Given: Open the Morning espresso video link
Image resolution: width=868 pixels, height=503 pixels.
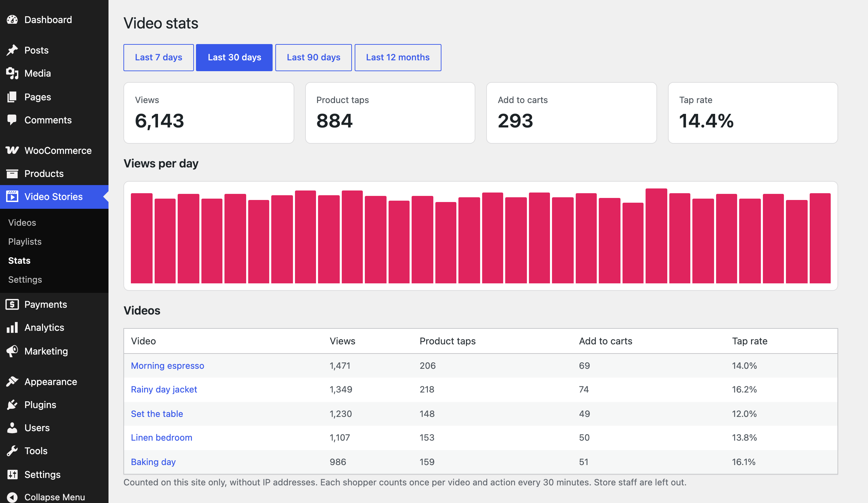Looking at the screenshot, I should click(x=167, y=366).
